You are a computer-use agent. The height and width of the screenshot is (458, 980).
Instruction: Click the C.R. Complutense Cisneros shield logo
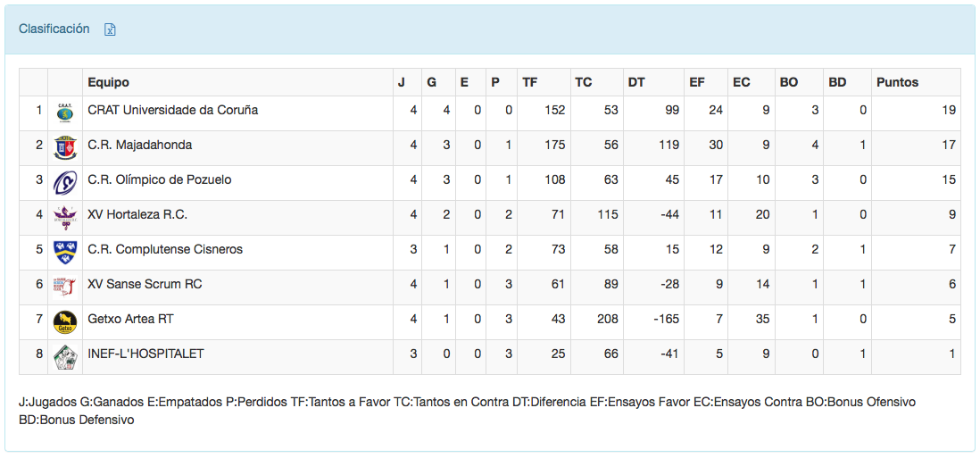[65, 250]
